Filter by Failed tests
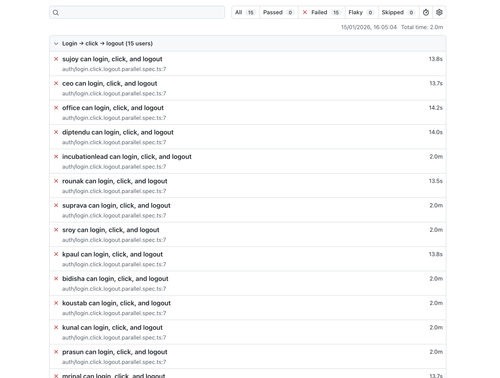This screenshot has width=500, height=378. point(321,12)
